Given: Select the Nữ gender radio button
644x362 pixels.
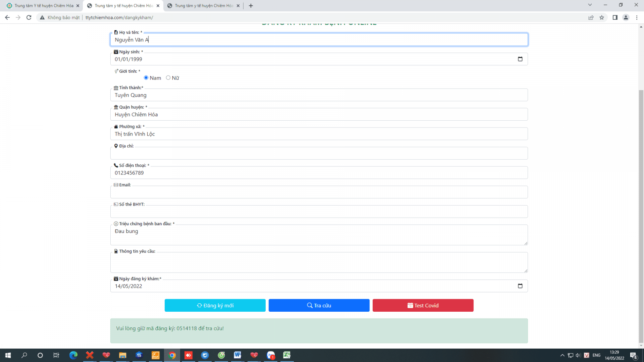Looking at the screenshot, I should 168,78.
